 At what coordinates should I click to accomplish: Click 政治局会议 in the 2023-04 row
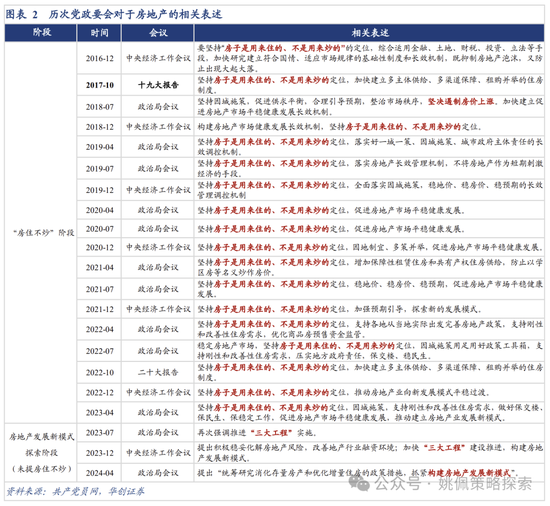click(158, 413)
